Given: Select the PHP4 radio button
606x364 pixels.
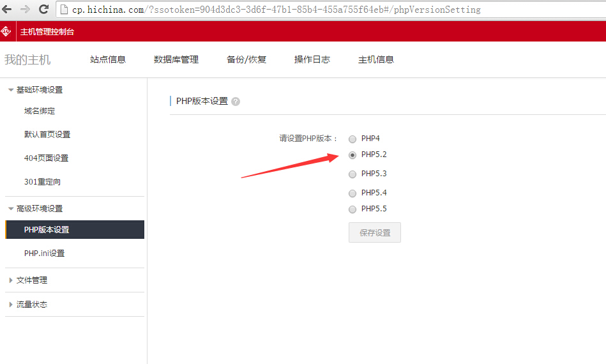Looking at the screenshot, I should pyautogui.click(x=352, y=139).
